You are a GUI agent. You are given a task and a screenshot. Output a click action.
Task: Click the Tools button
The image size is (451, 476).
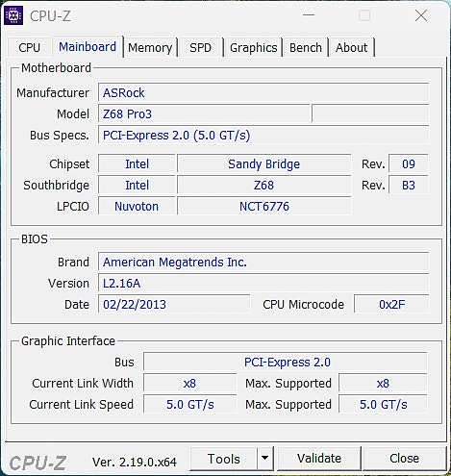224,459
